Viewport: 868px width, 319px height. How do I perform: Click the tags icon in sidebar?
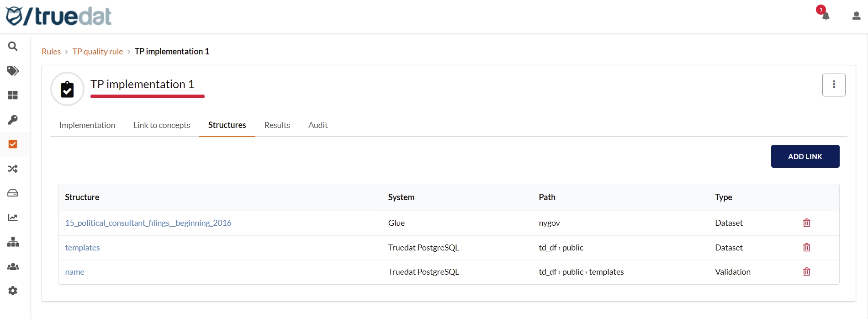pyautogui.click(x=13, y=71)
